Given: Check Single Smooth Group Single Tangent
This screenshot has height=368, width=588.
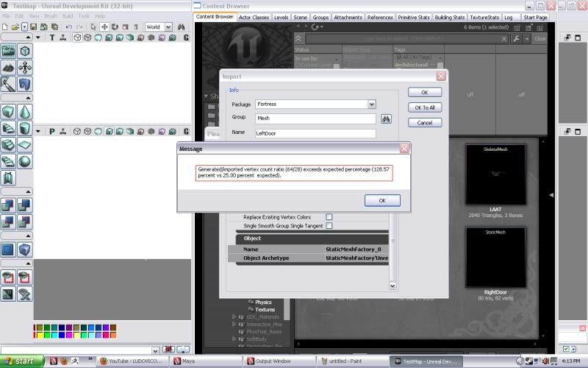Looking at the screenshot, I should pyautogui.click(x=329, y=226).
